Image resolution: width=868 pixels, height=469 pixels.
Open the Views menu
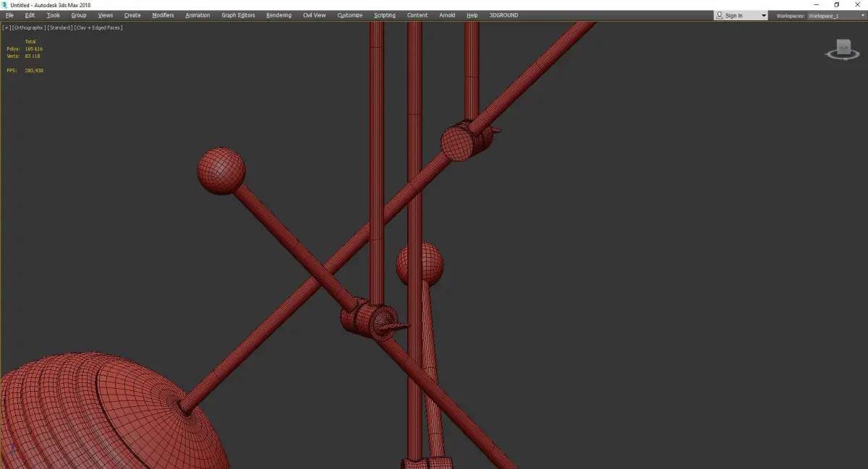pyautogui.click(x=106, y=15)
